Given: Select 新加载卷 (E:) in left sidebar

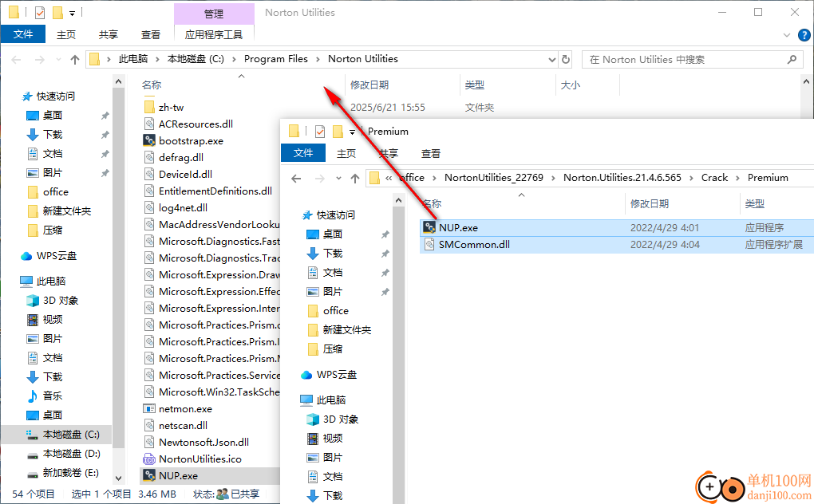Looking at the screenshot, I should [x=70, y=472].
